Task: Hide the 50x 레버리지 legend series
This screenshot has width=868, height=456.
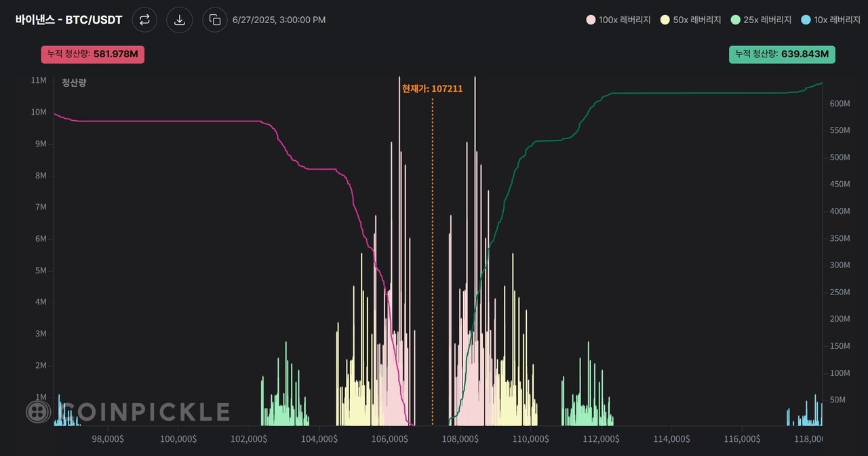Action: tap(691, 20)
